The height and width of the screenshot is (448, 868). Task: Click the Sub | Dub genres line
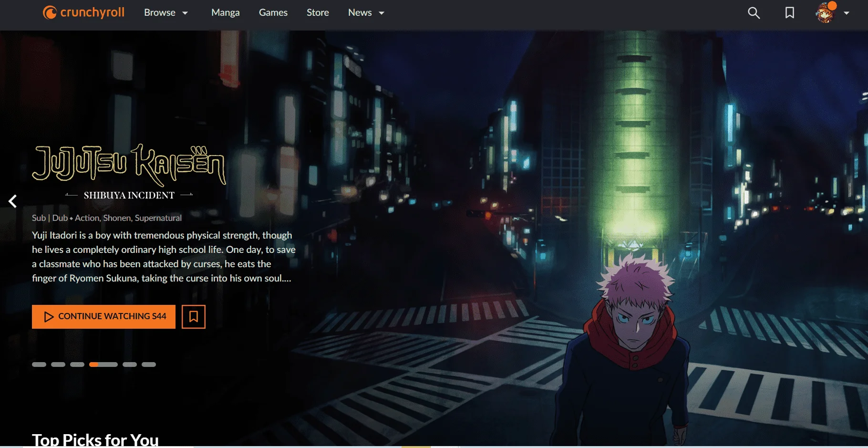(x=107, y=218)
